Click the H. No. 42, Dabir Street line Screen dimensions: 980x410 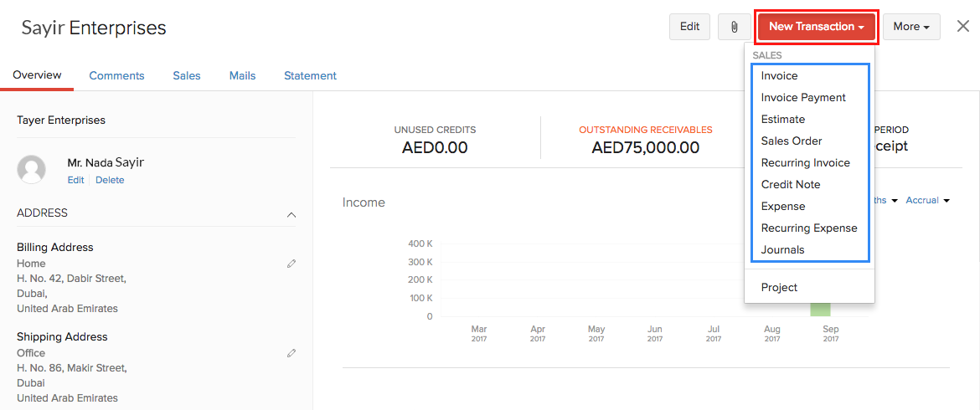click(x=72, y=279)
